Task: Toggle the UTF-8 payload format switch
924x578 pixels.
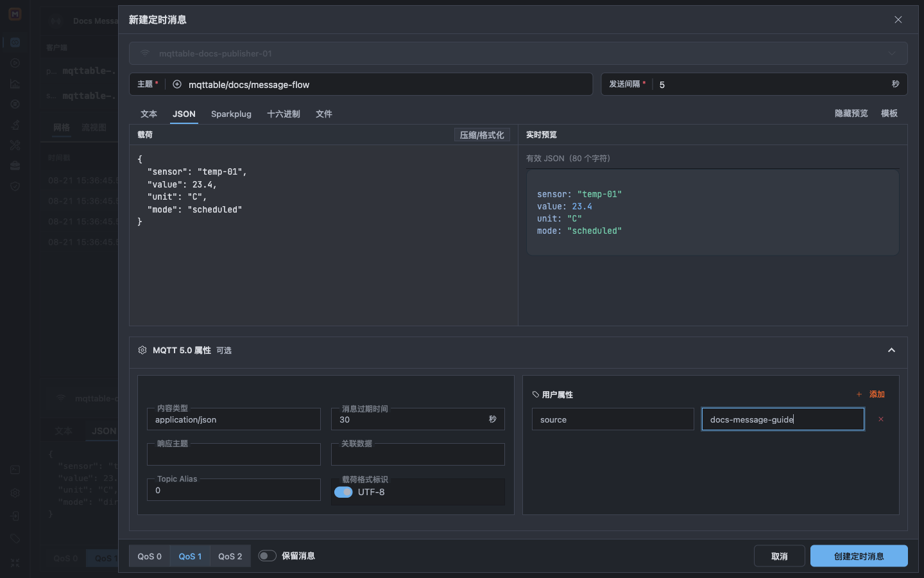Action: point(343,492)
